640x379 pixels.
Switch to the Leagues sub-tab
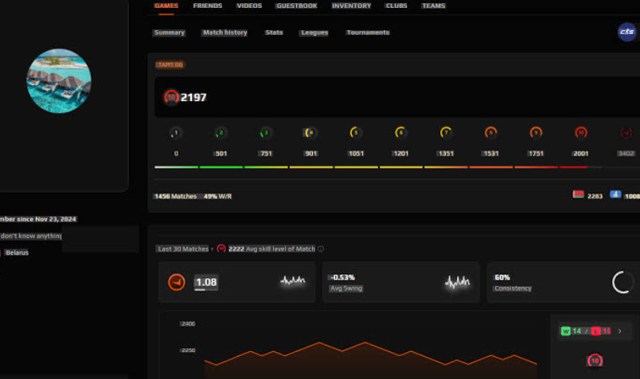(314, 33)
